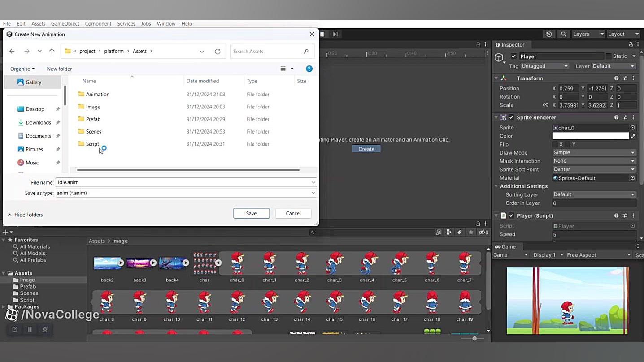The image size is (644, 362).
Task: Open the undo history icon in Unity toolbar
Action: (549, 34)
